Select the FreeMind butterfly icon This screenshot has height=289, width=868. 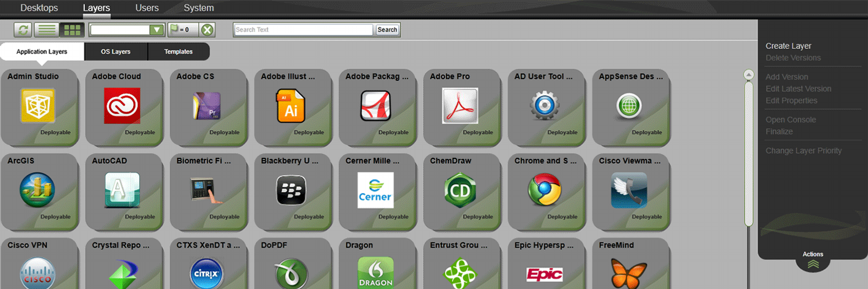(629, 273)
